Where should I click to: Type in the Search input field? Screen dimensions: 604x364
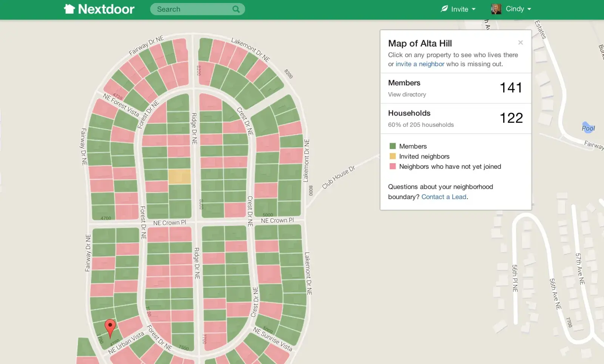click(x=193, y=9)
